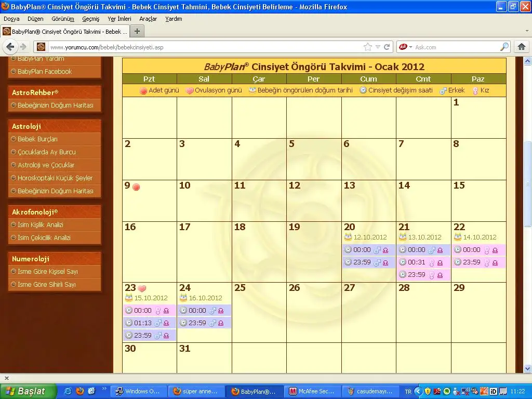Click the search magnifier icon
This screenshot has width=532, height=399.
pos(504,47)
